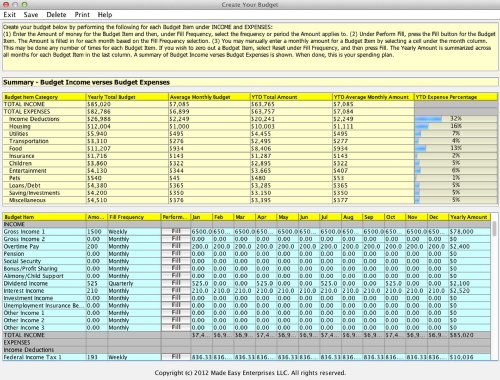
Task: Click Housing 16% percentage bar
Action: 456,126
